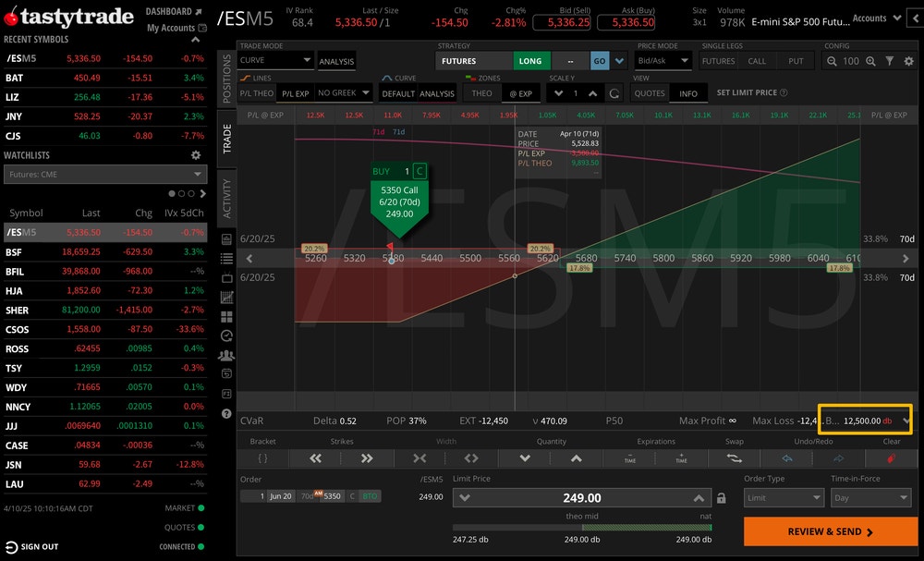The image size is (924, 561).
Task: Widen the strike width
Action: (471, 458)
